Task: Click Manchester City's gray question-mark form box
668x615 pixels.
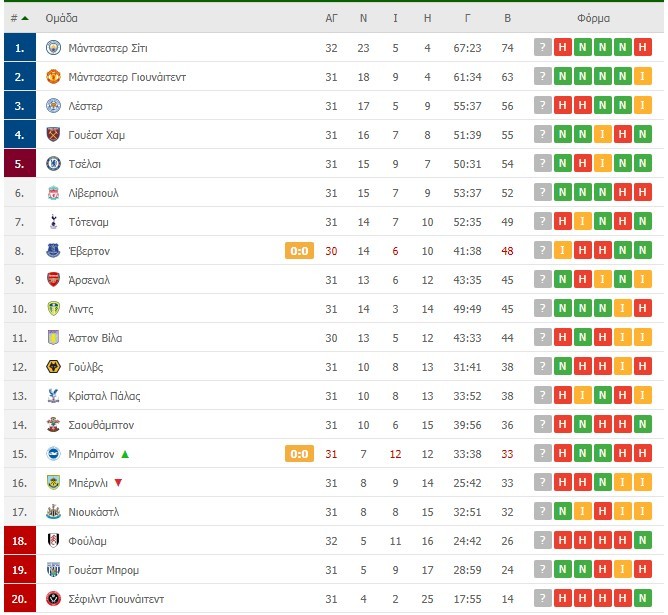Action: click(x=543, y=47)
